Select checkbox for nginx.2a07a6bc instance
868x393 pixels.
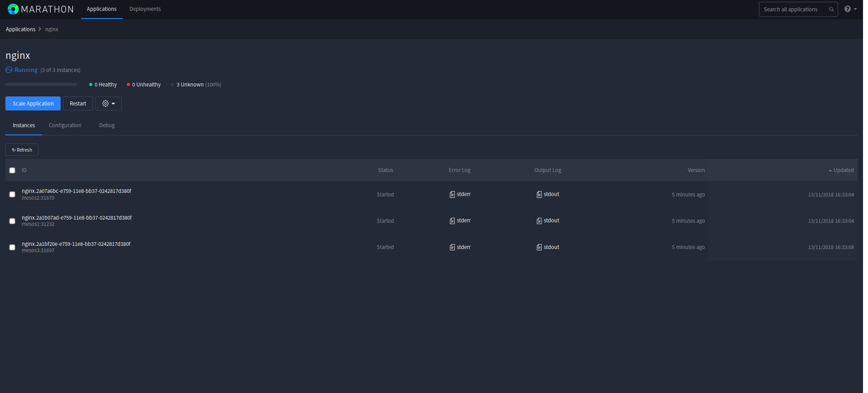click(x=12, y=195)
